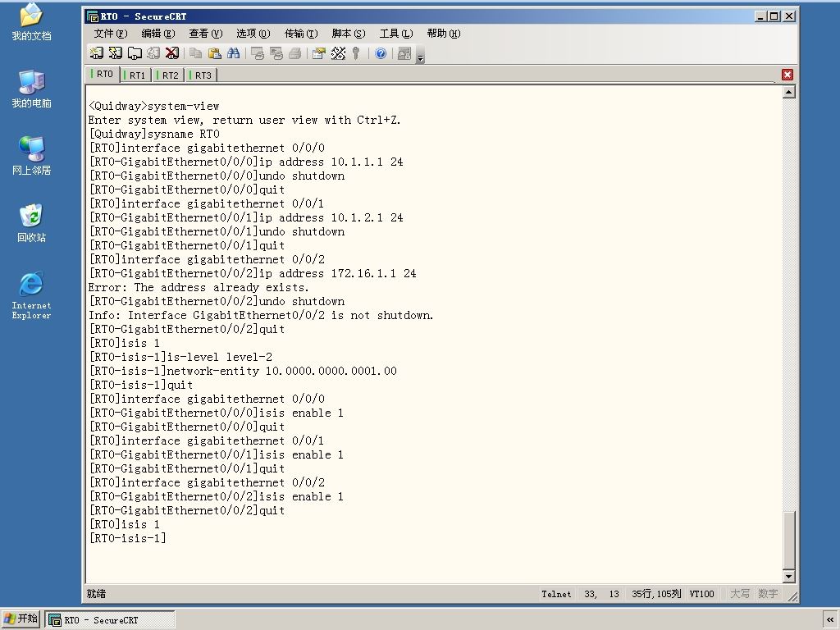This screenshot has height=630, width=840.
Task: Click the Print Selection toolbar icon
Action: (276, 53)
